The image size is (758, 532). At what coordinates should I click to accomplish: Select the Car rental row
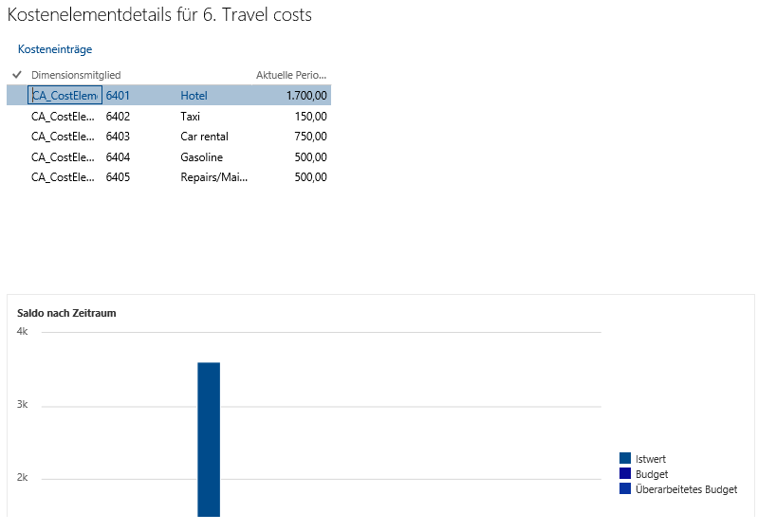[x=204, y=137]
